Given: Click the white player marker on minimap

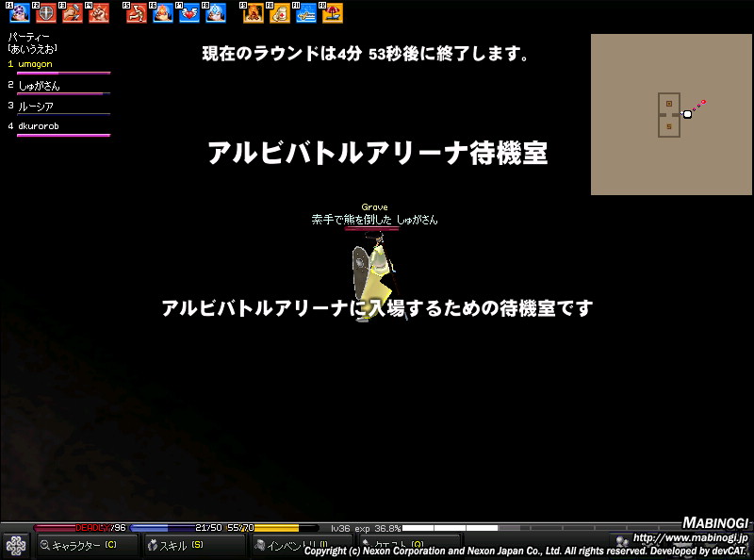Looking at the screenshot, I should (687, 114).
